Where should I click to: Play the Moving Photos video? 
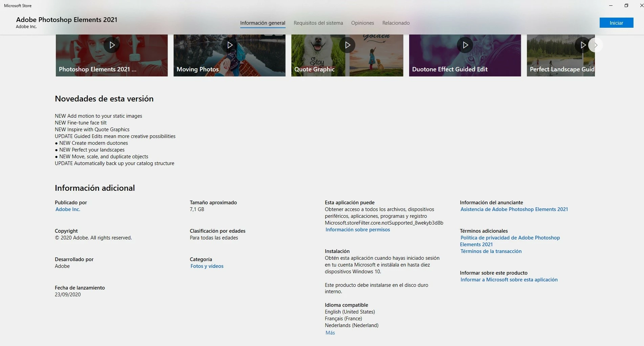[229, 45]
